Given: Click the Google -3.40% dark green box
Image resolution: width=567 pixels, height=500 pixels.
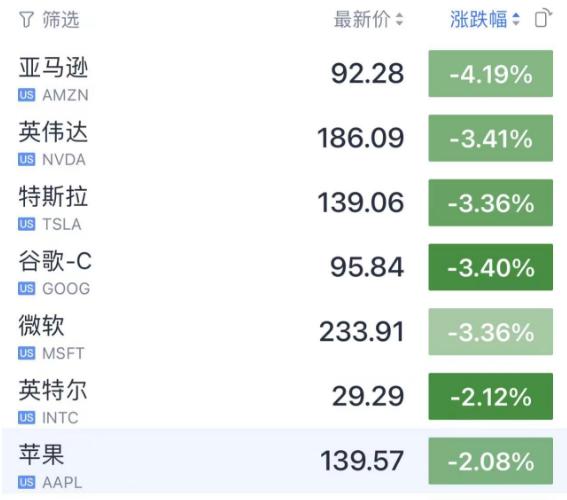Looking at the screenshot, I should [491, 267].
